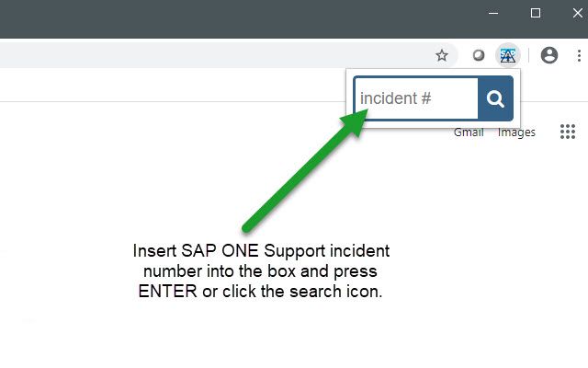Open the Google apps grid

pos(568,132)
